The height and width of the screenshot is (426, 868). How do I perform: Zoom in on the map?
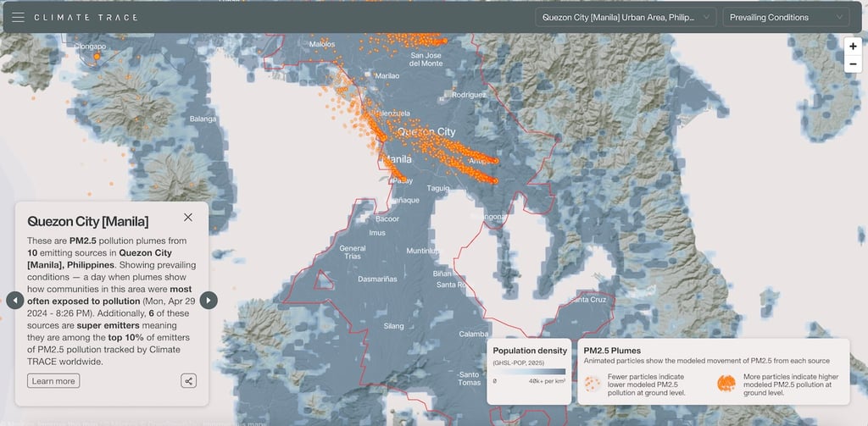[x=853, y=47]
